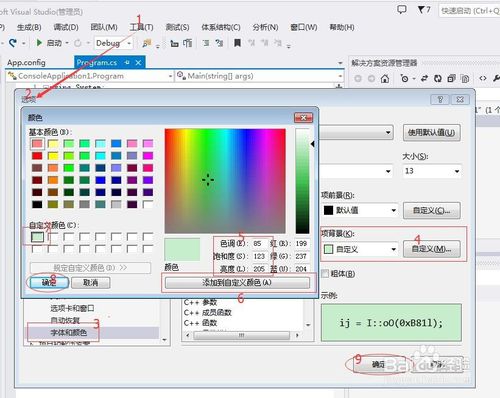Select 字体和颜色 in options tree
This screenshot has height=398, width=500.
point(69,332)
